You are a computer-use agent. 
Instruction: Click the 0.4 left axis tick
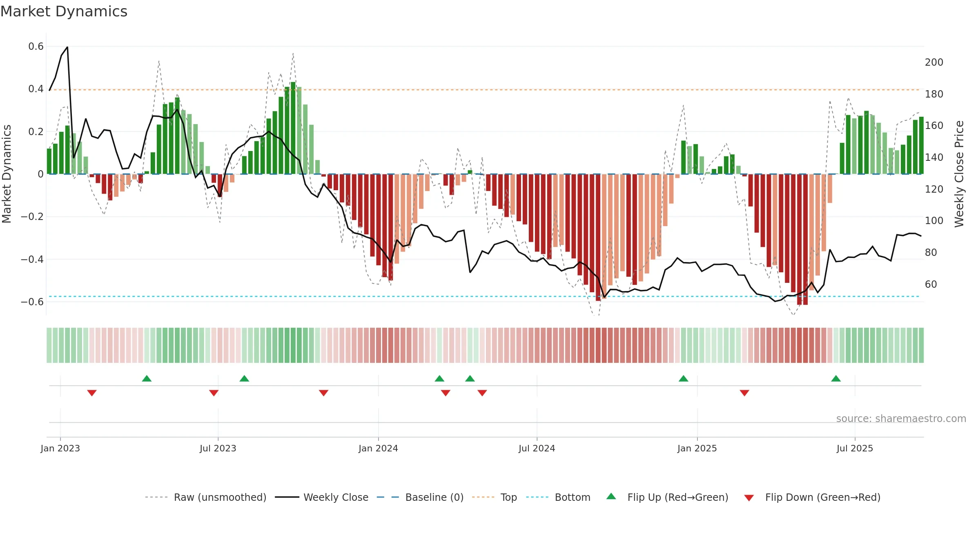36,89
